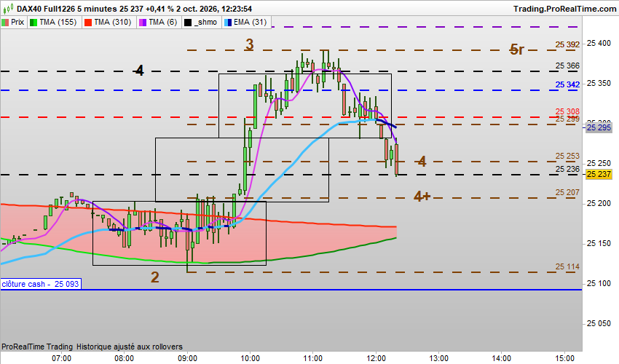Click the Prix candle color swatch
The width and height of the screenshot is (619, 364).
(5, 23)
